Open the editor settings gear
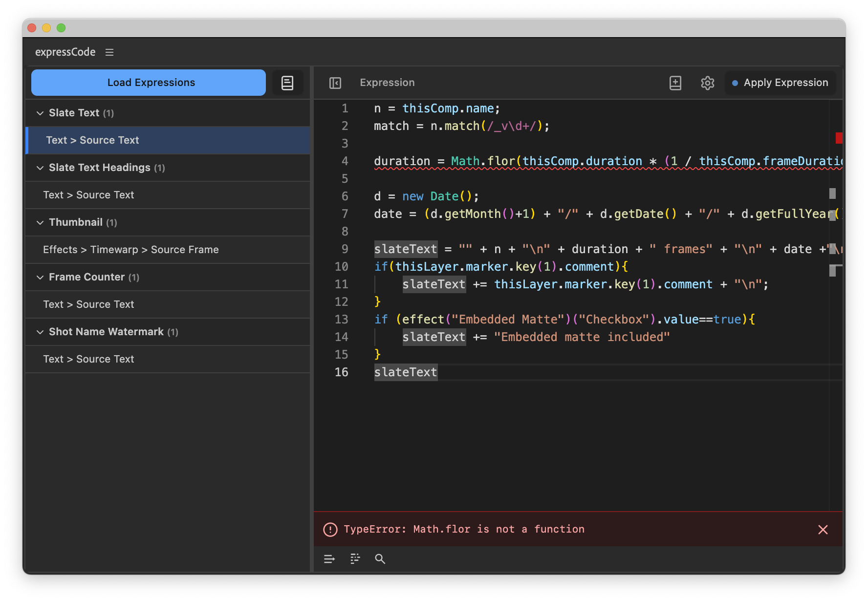The height and width of the screenshot is (601, 868). [x=707, y=83]
